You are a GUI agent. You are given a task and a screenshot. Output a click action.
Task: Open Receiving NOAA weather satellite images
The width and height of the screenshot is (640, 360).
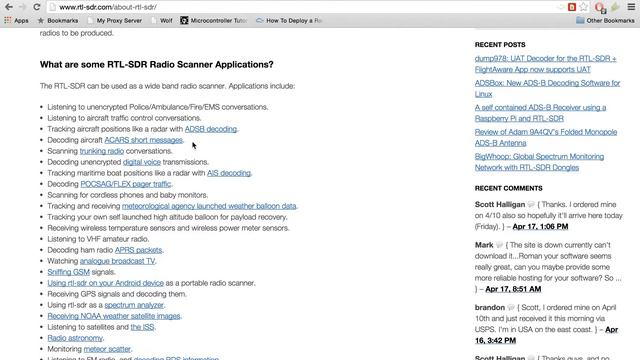coord(114,316)
